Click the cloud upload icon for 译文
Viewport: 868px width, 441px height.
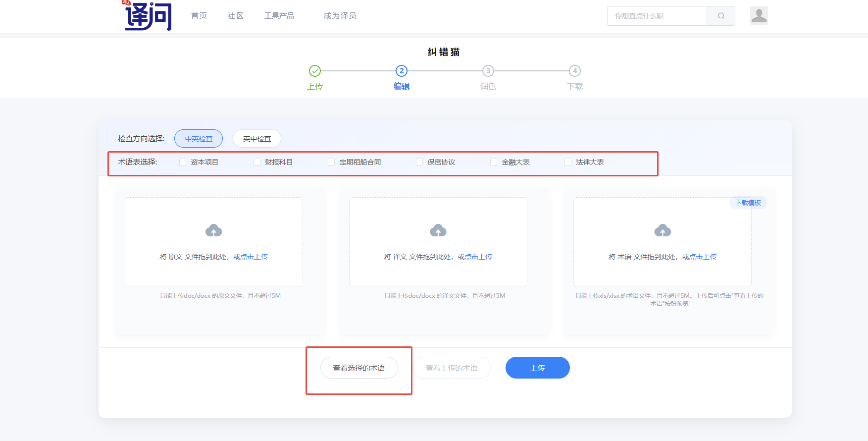pyautogui.click(x=438, y=230)
